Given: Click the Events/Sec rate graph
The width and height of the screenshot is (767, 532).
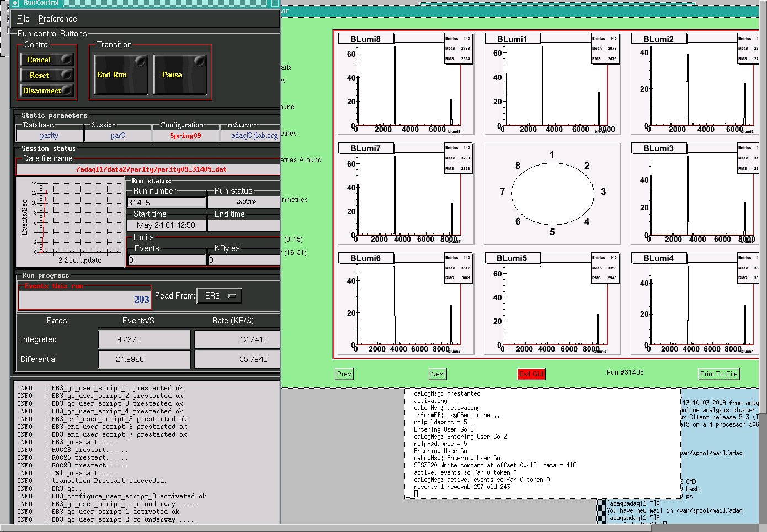Looking at the screenshot, I should pos(70,222).
